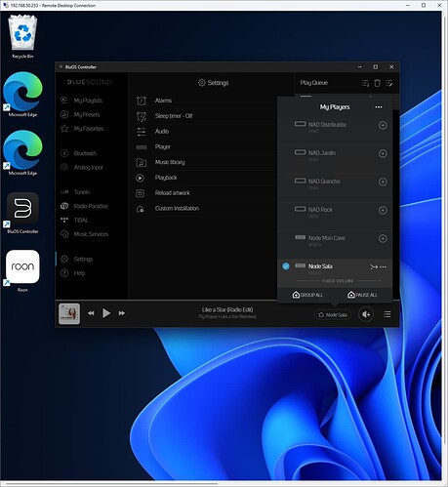Open My Playlists in sidebar

click(x=88, y=101)
